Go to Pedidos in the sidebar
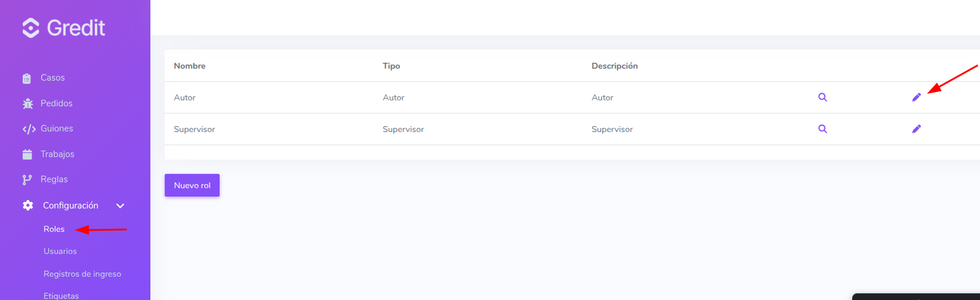The height and width of the screenshot is (300, 980). click(x=56, y=103)
